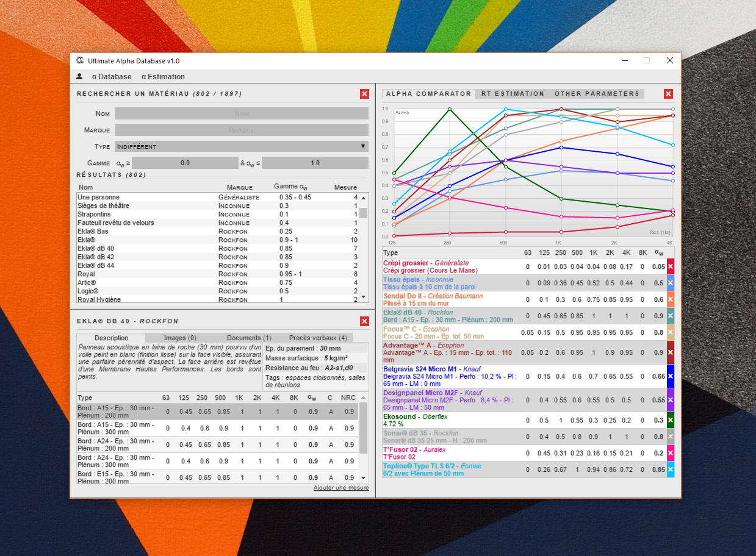Select Fauteuil revêtu de velours row
The height and width of the screenshot is (556, 756).
[x=218, y=223]
